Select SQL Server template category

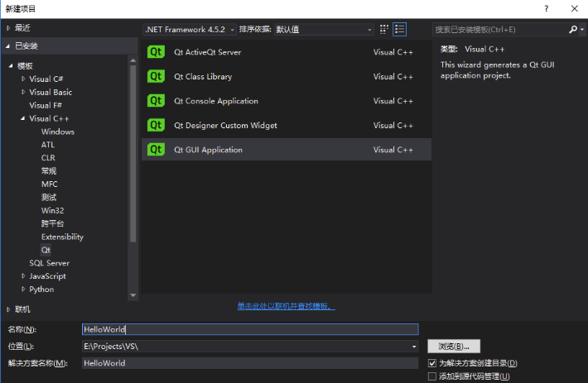tap(50, 263)
